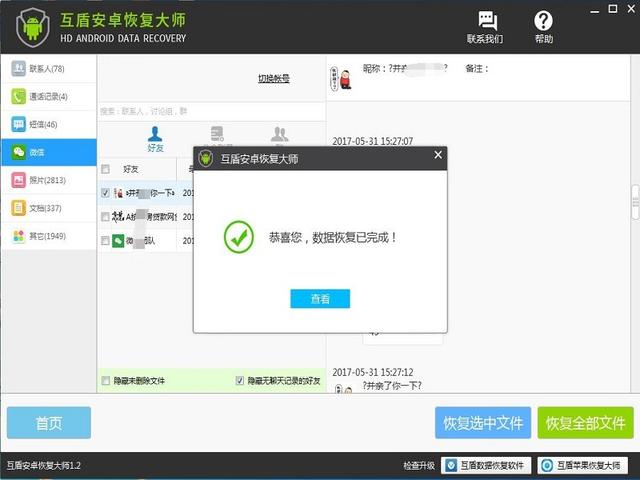Click the blue SMS bubble icon

18,124
